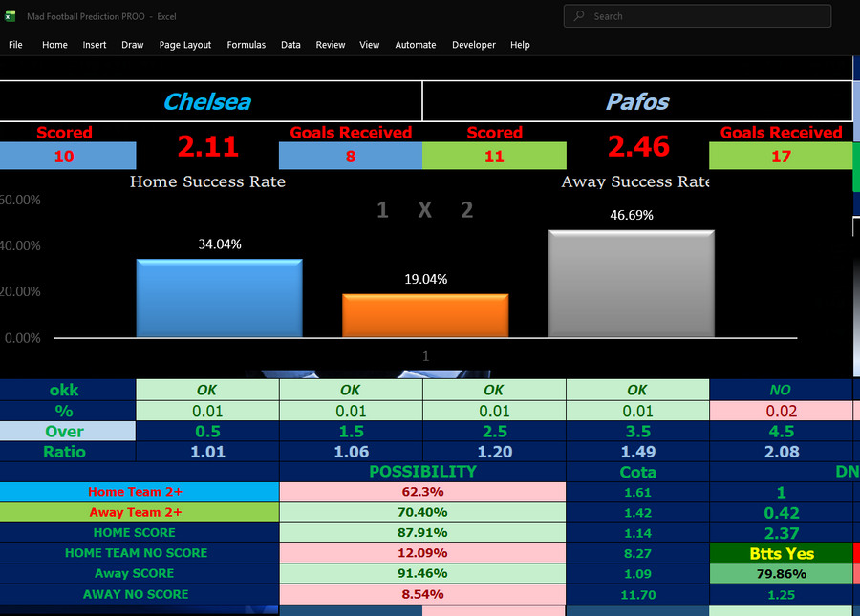The image size is (860, 616).
Task: Click the orange 19.04% chart bar
Action: coord(424,315)
